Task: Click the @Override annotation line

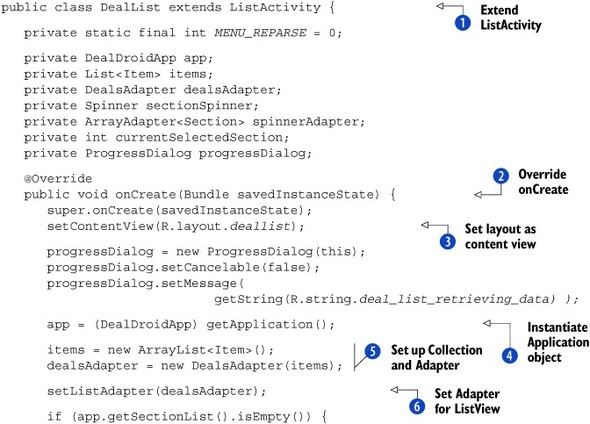Action: pos(58,178)
